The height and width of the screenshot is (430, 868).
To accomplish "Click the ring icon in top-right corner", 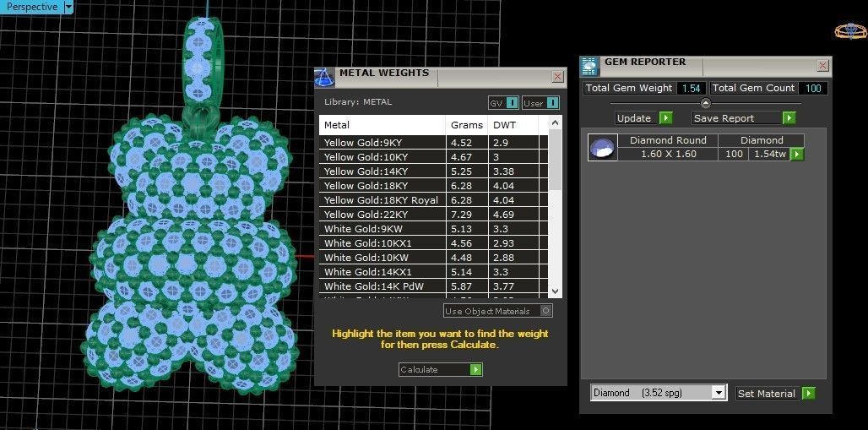I will 850,31.
